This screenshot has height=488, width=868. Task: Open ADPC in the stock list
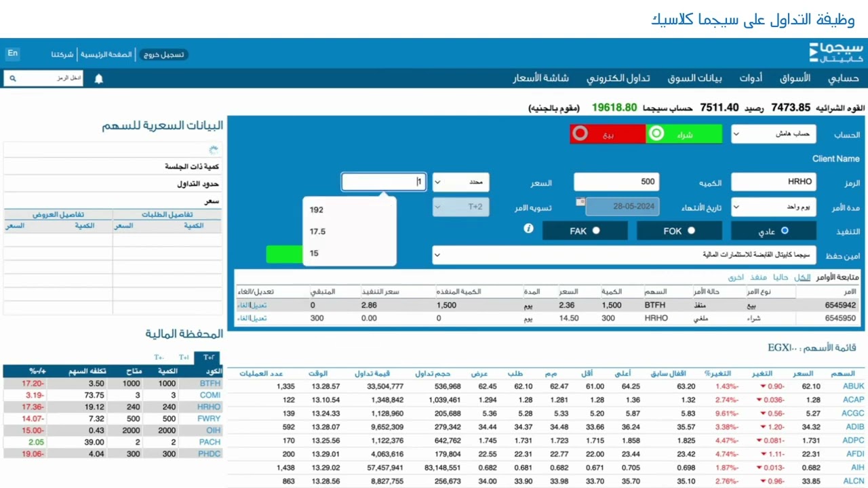[x=854, y=441]
